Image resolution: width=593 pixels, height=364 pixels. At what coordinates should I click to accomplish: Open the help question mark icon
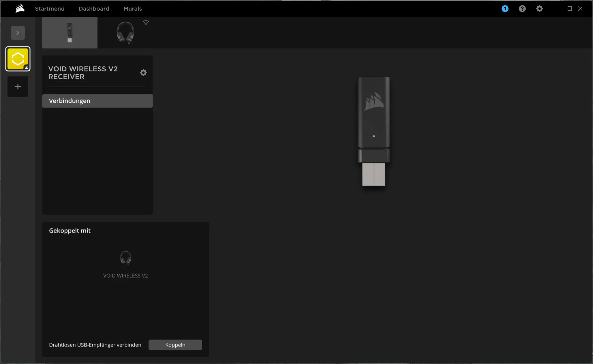click(x=522, y=9)
